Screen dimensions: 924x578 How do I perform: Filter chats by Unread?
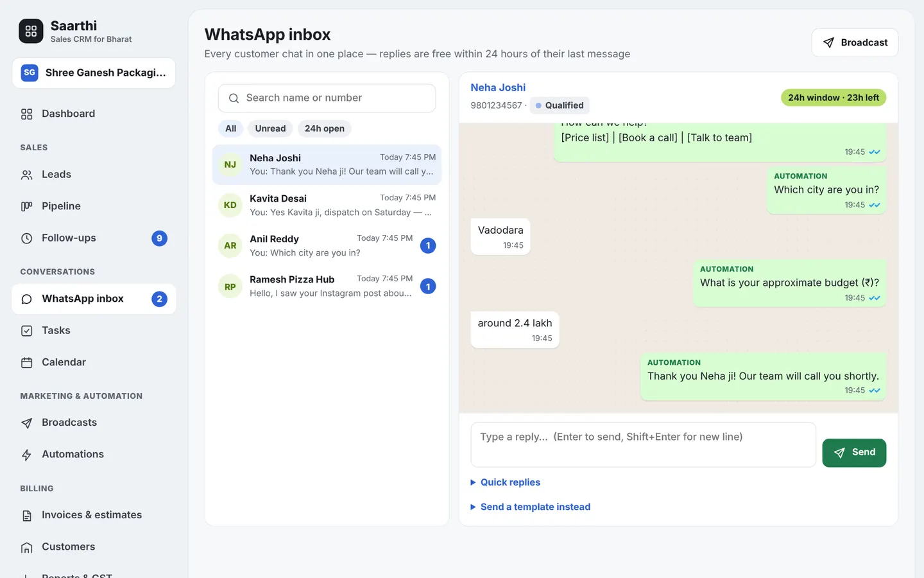(x=270, y=128)
